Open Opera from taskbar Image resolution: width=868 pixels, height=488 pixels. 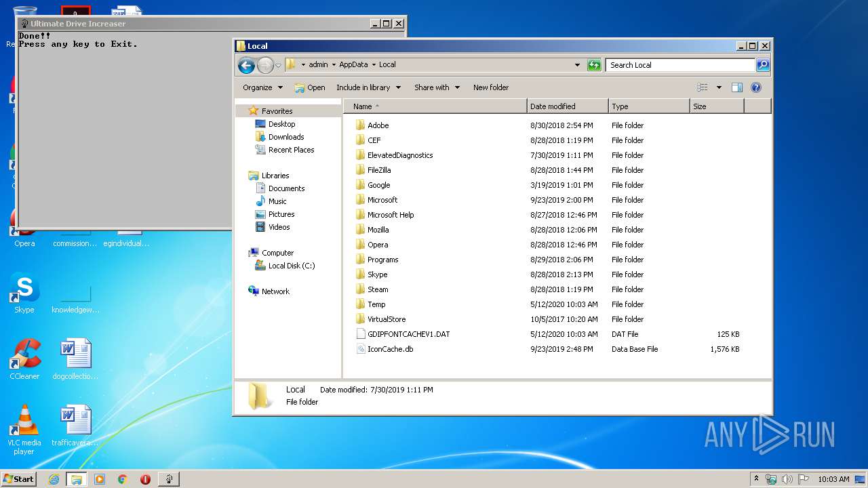[145, 479]
